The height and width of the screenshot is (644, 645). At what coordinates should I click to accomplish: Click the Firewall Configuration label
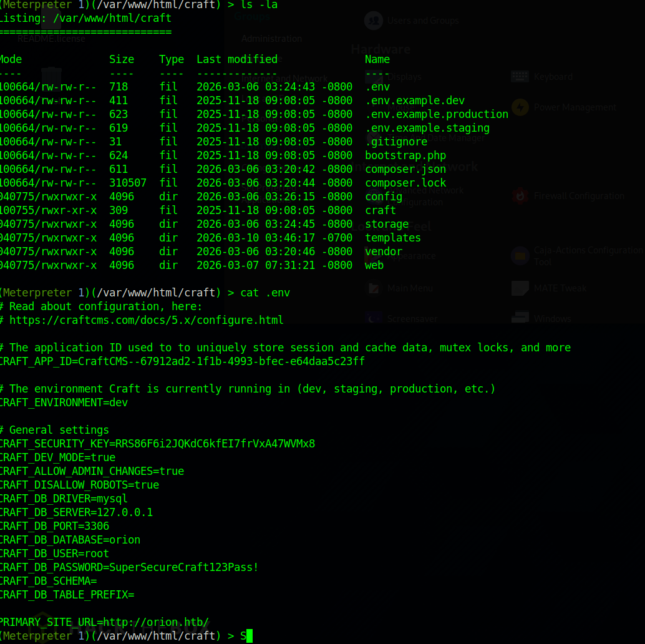pos(579,196)
